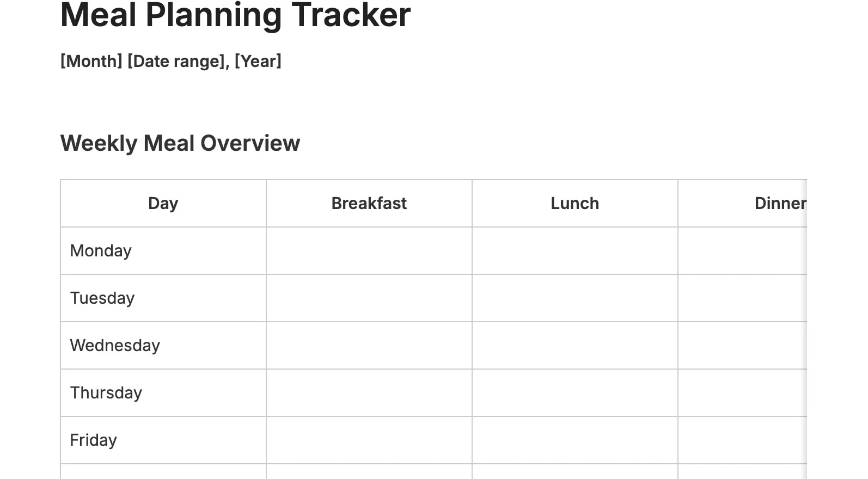Viewport: 868px width, 479px height.
Task: Click the Wednesday row label cell
Action: 163,345
